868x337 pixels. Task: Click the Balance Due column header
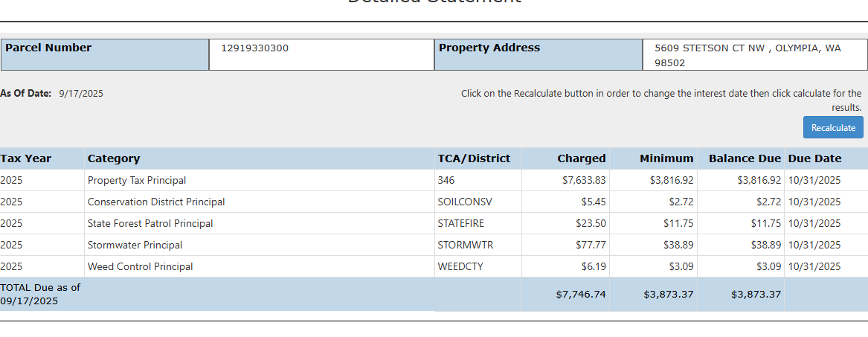(x=745, y=158)
